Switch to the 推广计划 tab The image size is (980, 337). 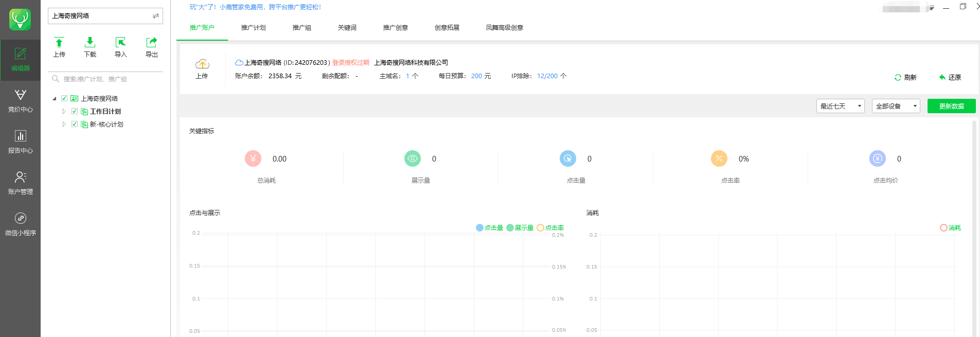tap(254, 28)
